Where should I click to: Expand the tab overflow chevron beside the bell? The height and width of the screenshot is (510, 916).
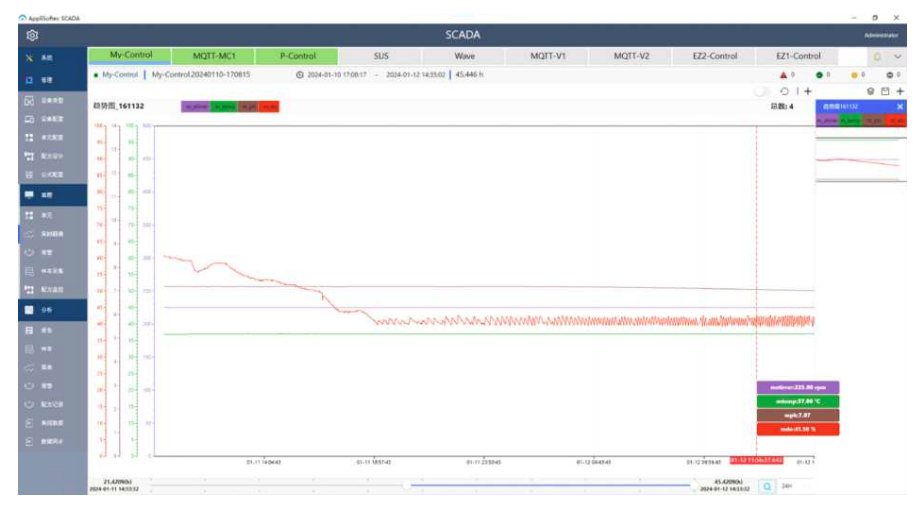[897, 57]
